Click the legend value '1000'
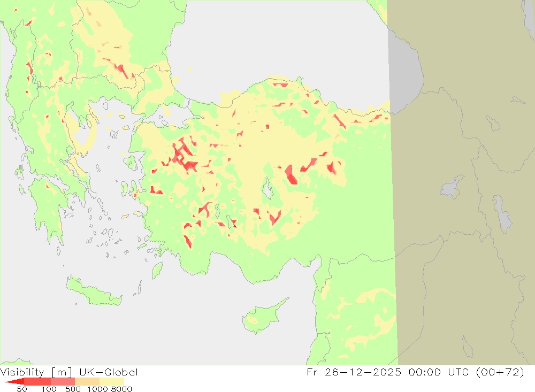Image resolution: width=535 pixels, height=392 pixels. pos(97,389)
